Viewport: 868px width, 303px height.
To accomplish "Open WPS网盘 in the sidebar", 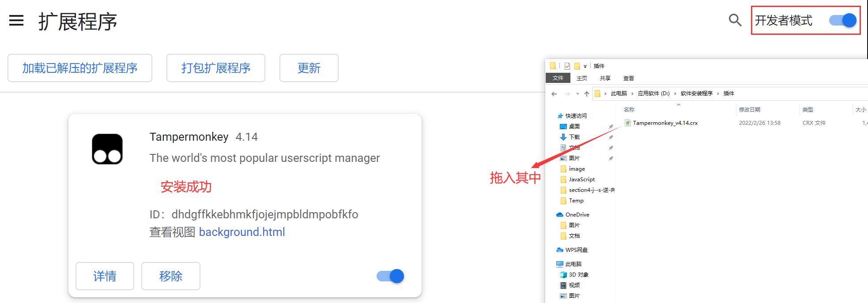I will point(576,250).
